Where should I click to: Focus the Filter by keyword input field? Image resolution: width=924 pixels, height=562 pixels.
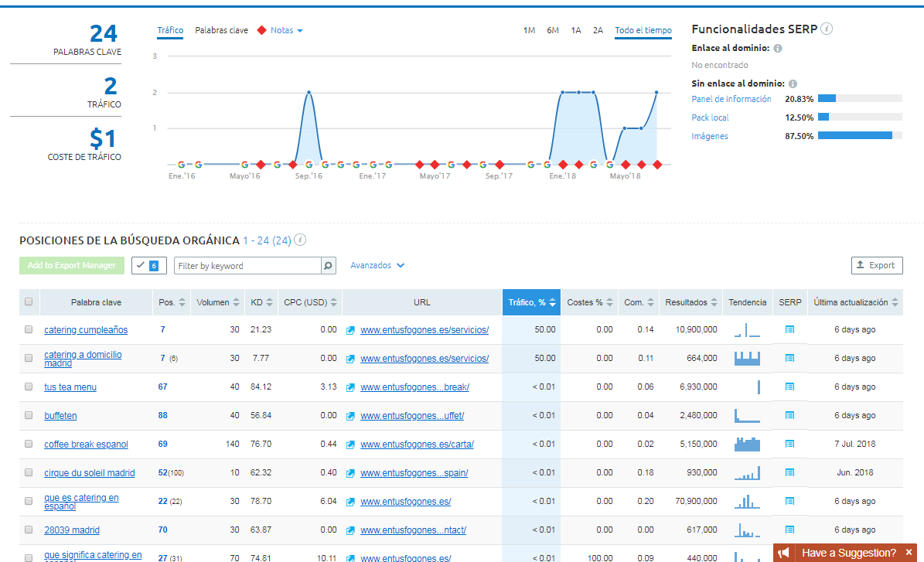(x=247, y=266)
